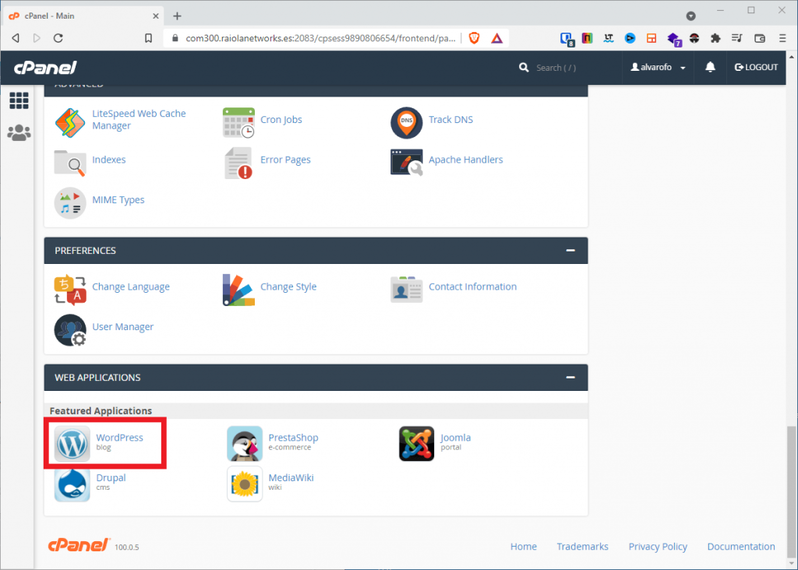The width and height of the screenshot is (798, 570).
Task: Open LiteSpeed Web Cache Manager link
Action: 139,120
